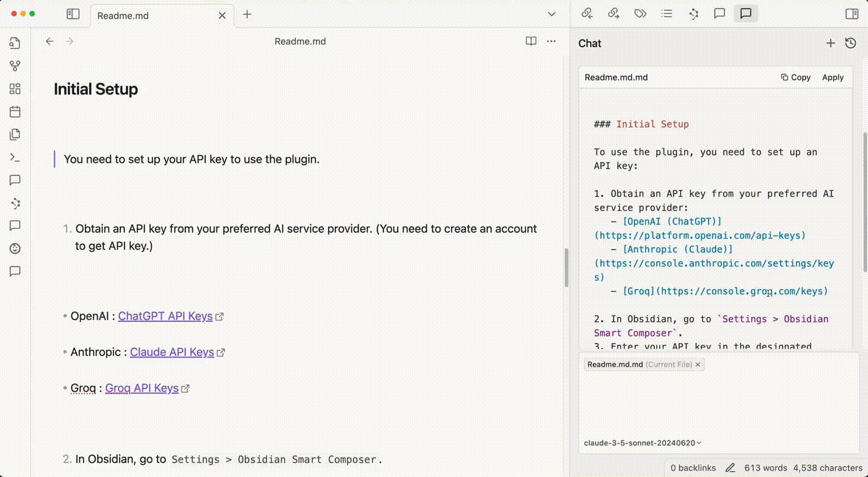Open command palette terminal icon
868x477 pixels.
[x=15, y=157]
